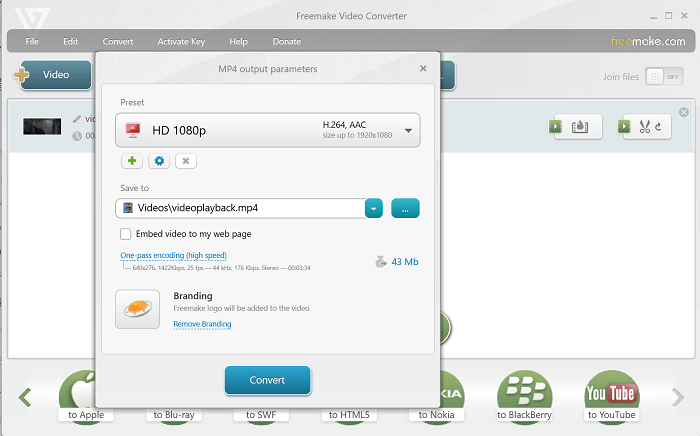Click One-pass encoding (high speed) link

pyautogui.click(x=173, y=255)
